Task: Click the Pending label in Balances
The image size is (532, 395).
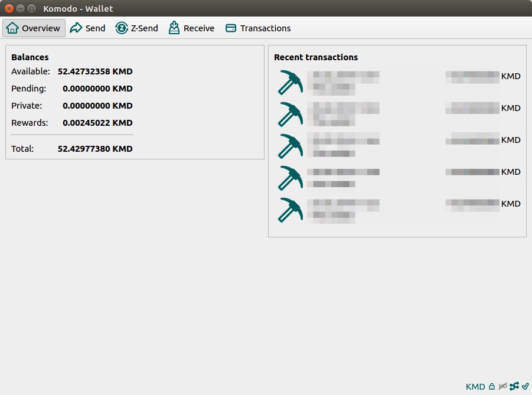Action: (28, 89)
